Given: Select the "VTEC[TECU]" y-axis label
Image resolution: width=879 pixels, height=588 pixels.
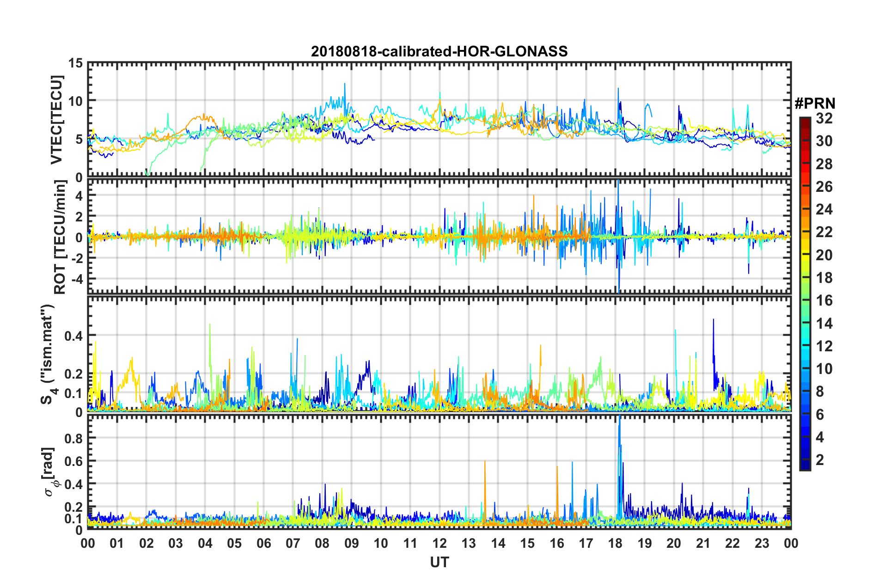Looking at the screenshot, I should pos(56,120).
